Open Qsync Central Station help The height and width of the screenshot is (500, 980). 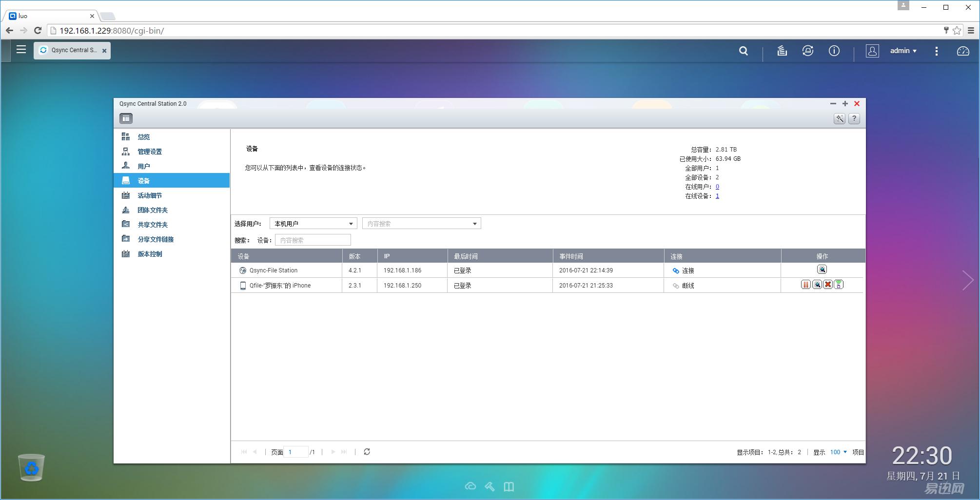point(854,118)
